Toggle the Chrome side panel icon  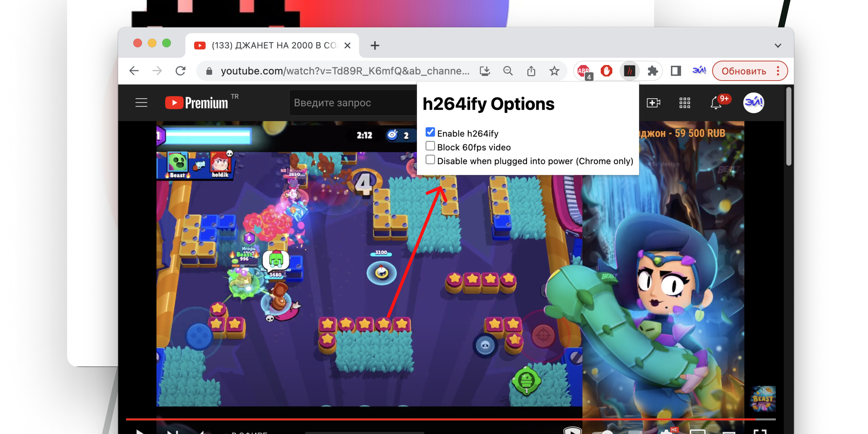[x=676, y=71]
